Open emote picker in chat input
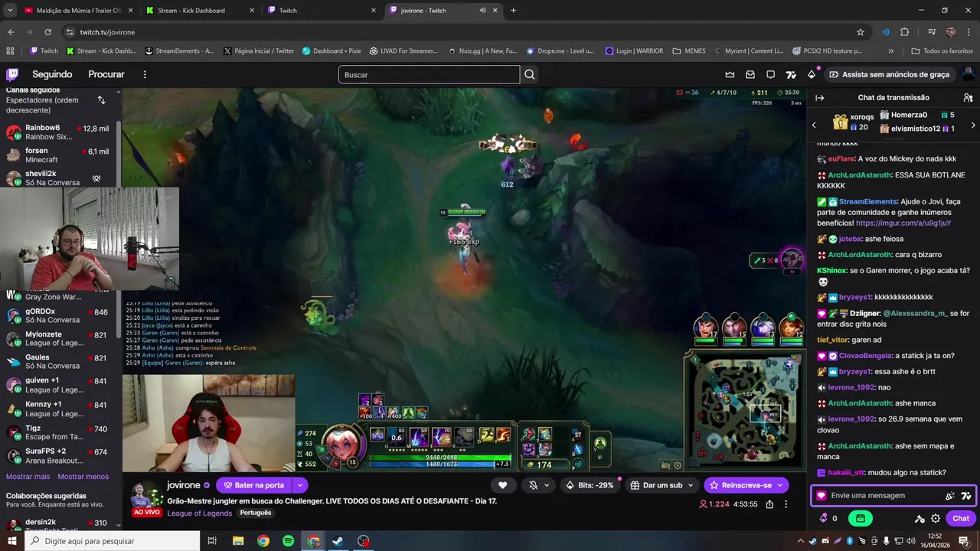Viewport: 980px width, 551px height. (949, 495)
